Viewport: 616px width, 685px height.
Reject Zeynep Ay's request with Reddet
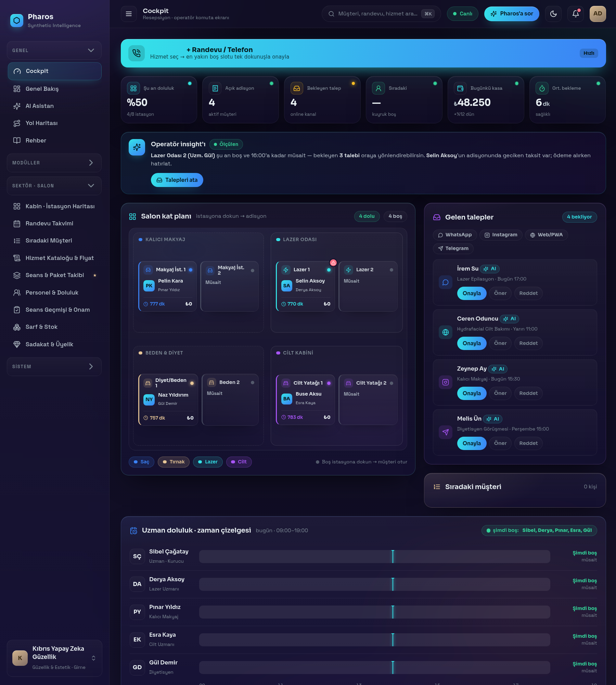click(528, 393)
